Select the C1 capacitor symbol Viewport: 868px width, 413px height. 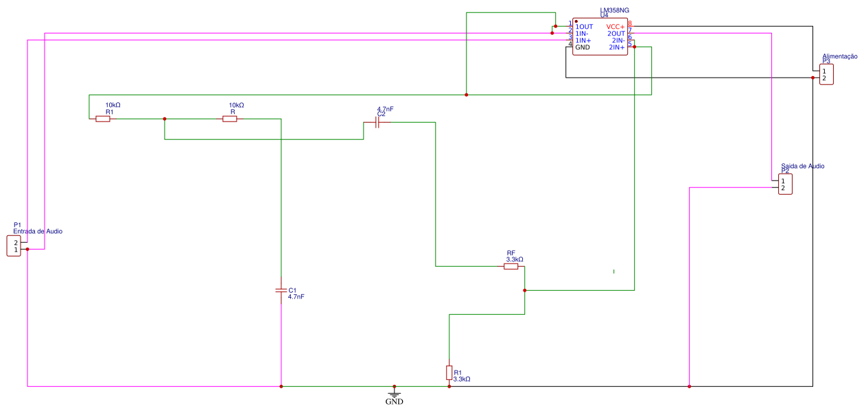coord(281,290)
